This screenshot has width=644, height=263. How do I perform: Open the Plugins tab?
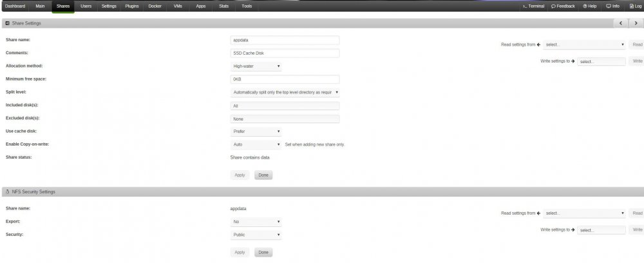point(132,6)
